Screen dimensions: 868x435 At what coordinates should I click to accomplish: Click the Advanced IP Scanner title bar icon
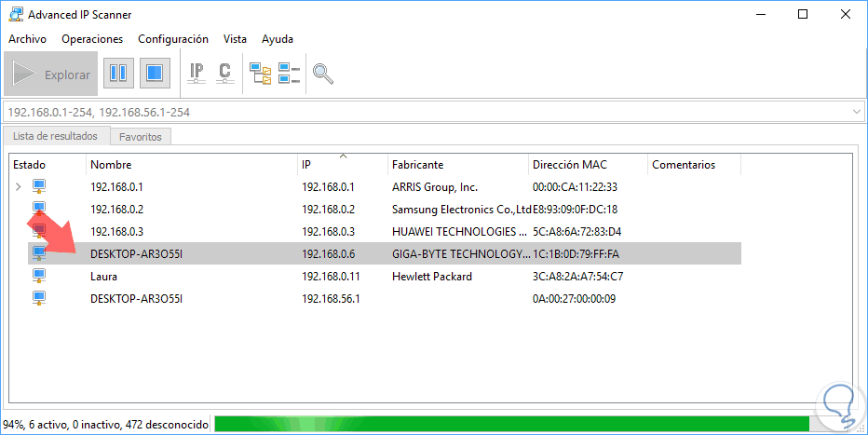coord(16,14)
